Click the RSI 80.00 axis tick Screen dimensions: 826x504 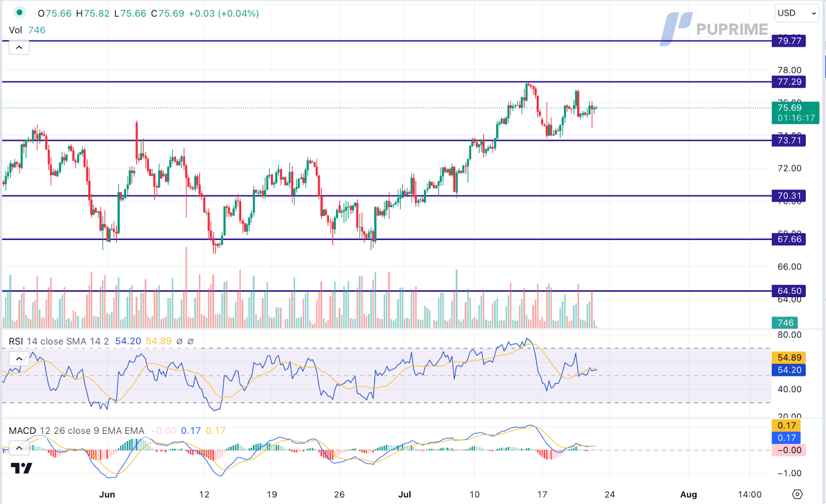789,335
